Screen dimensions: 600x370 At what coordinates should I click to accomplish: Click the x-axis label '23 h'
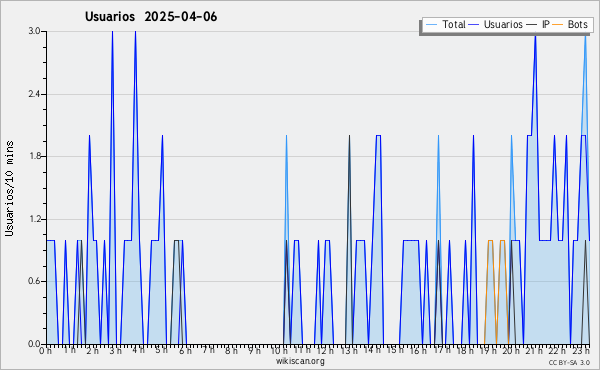581,351
